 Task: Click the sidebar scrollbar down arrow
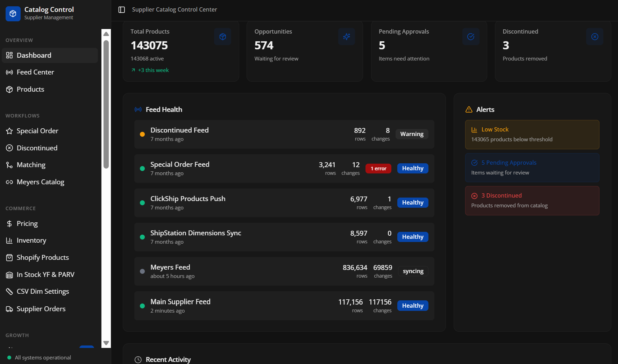click(x=106, y=343)
